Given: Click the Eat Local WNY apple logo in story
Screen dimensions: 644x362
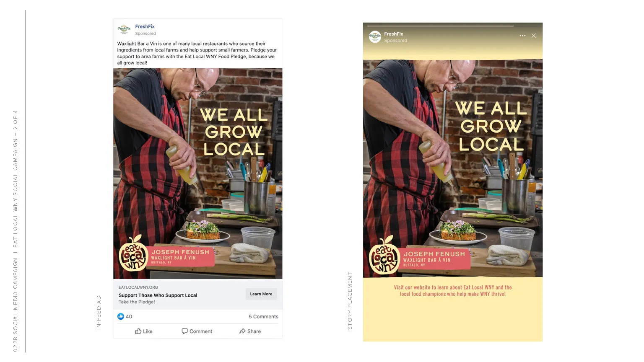Looking at the screenshot, I should pos(384,256).
